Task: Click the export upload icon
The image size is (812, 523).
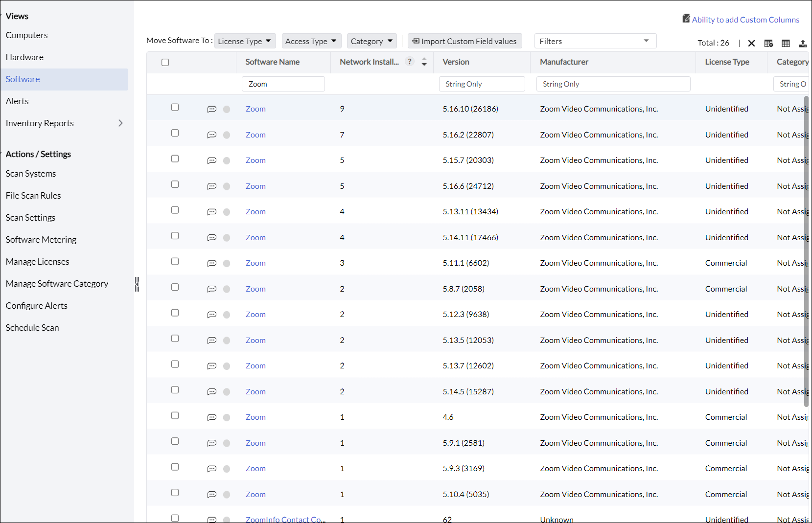Action: [x=803, y=43]
